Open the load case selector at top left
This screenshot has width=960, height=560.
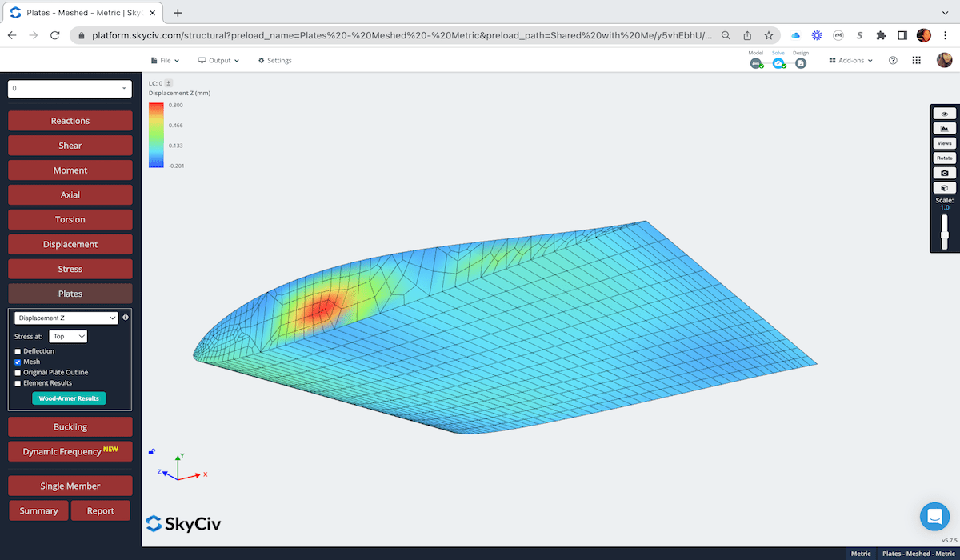tap(70, 89)
